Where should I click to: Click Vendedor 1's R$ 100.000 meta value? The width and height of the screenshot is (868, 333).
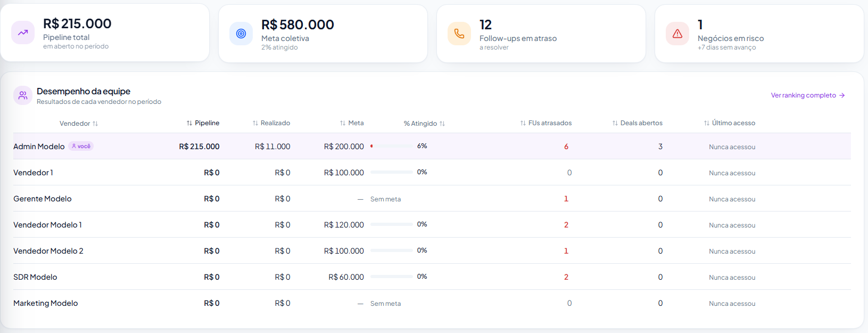[344, 173]
